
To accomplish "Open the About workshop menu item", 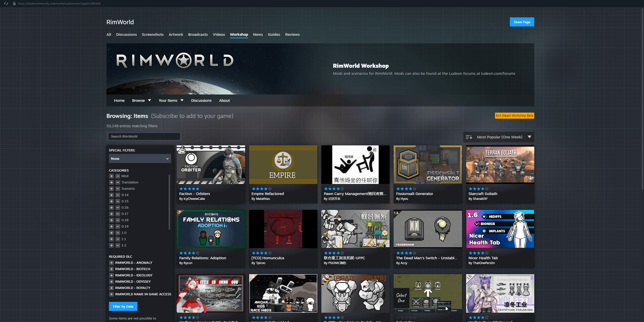I will click(224, 101).
